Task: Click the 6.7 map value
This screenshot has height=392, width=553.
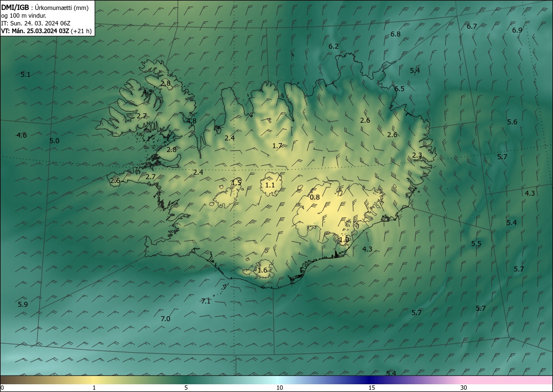Action: click(x=472, y=27)
